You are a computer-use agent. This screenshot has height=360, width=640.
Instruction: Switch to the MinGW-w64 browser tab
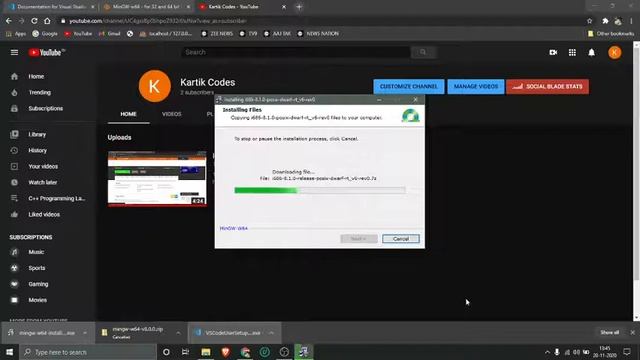[145, 7]
